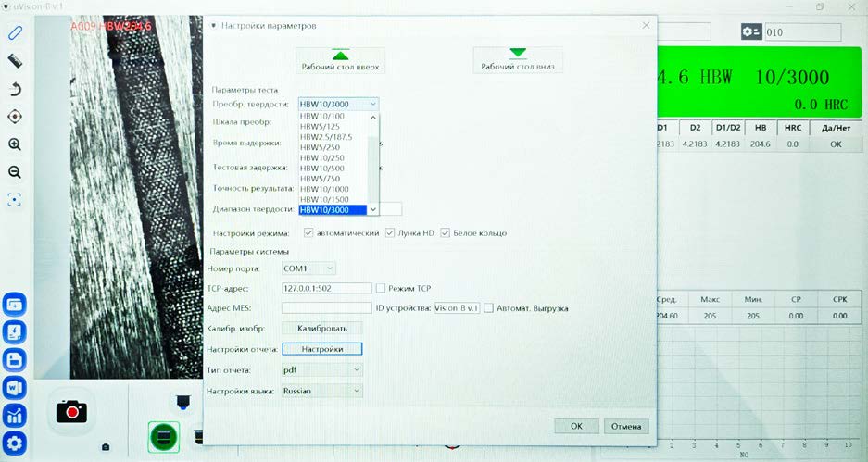
Task: Export to Word with the W icon
Action: point(15,388)
